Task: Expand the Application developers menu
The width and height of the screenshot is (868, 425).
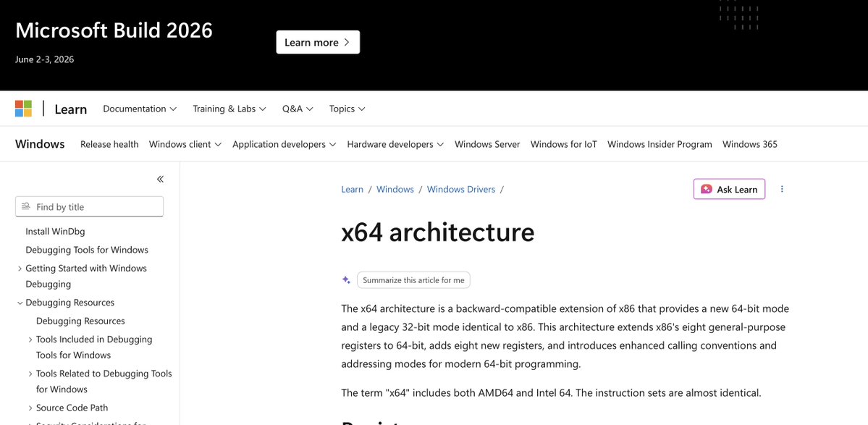Action: tap(284, 144)
